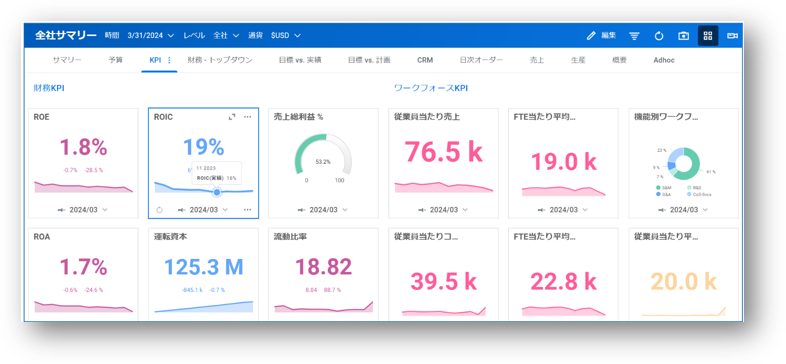Toggle the grid layout view icon
Viewport: 786px width, 364px height.
[708, 36]
